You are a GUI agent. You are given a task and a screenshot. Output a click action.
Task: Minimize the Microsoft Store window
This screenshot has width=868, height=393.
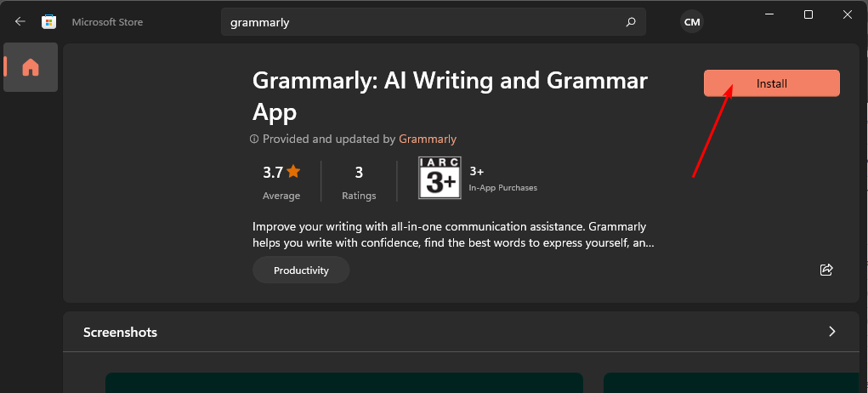(x=769, y=15)
